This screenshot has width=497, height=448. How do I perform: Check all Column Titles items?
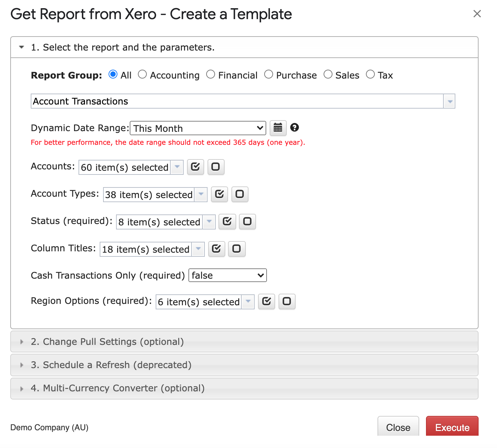pos(217,249)
